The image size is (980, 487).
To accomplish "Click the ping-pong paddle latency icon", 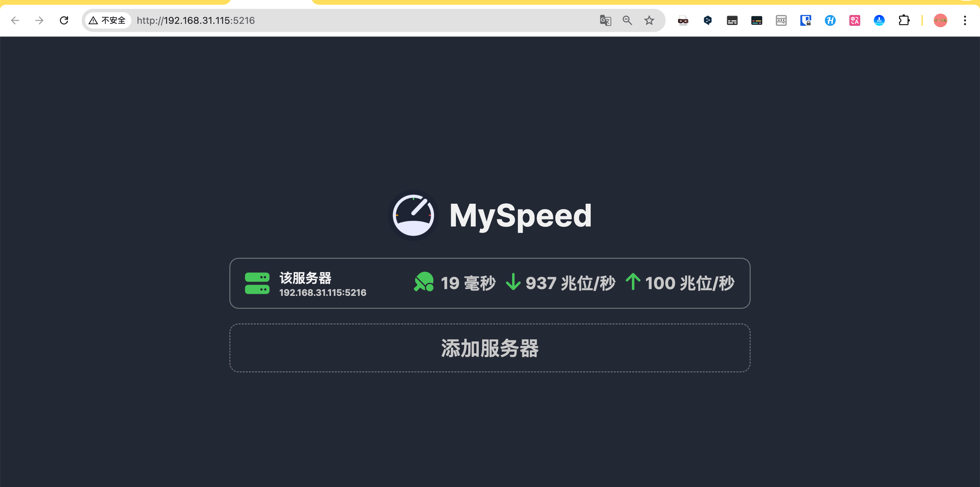I will pos(424,282).
